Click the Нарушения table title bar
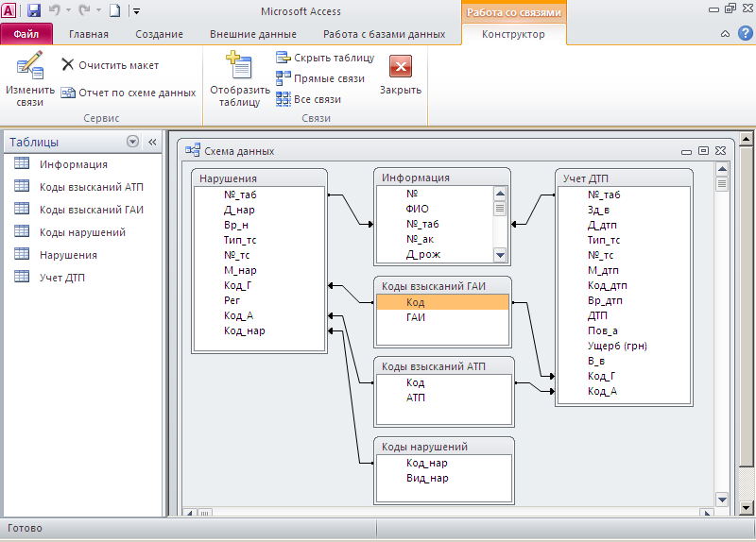The height and width of the screenshot is (542, 756). [x=259, y=178]
